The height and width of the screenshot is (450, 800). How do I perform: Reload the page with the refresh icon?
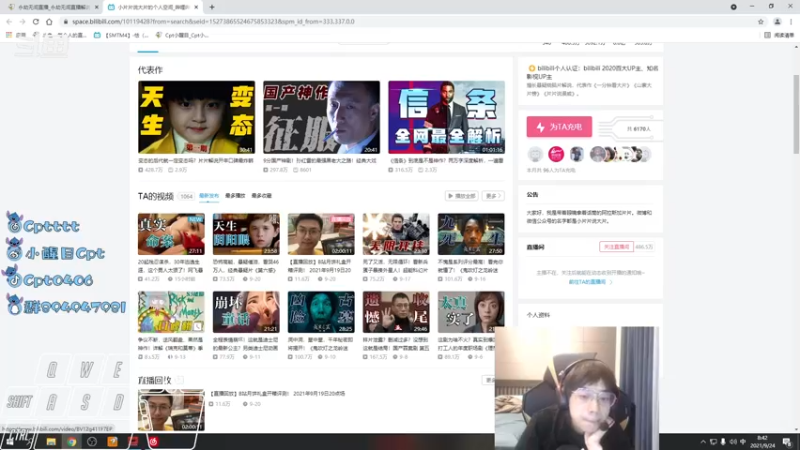click(36, 21)
